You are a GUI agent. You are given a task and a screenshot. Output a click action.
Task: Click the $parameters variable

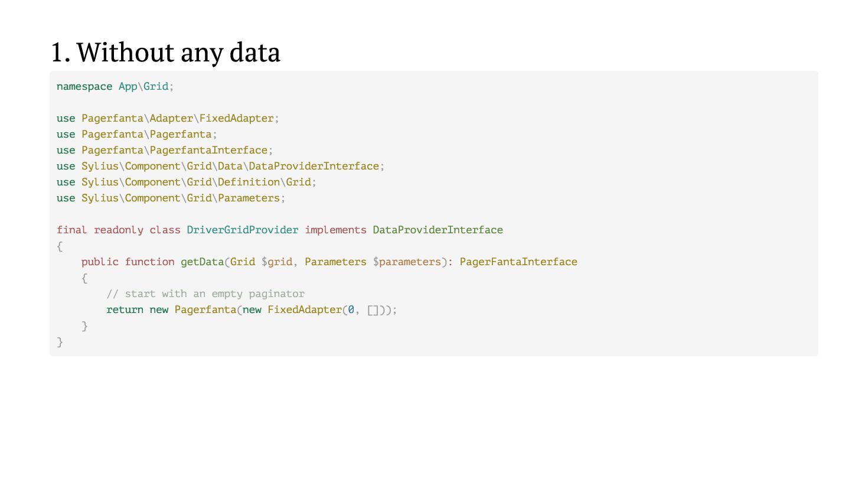tap(407, 262)
